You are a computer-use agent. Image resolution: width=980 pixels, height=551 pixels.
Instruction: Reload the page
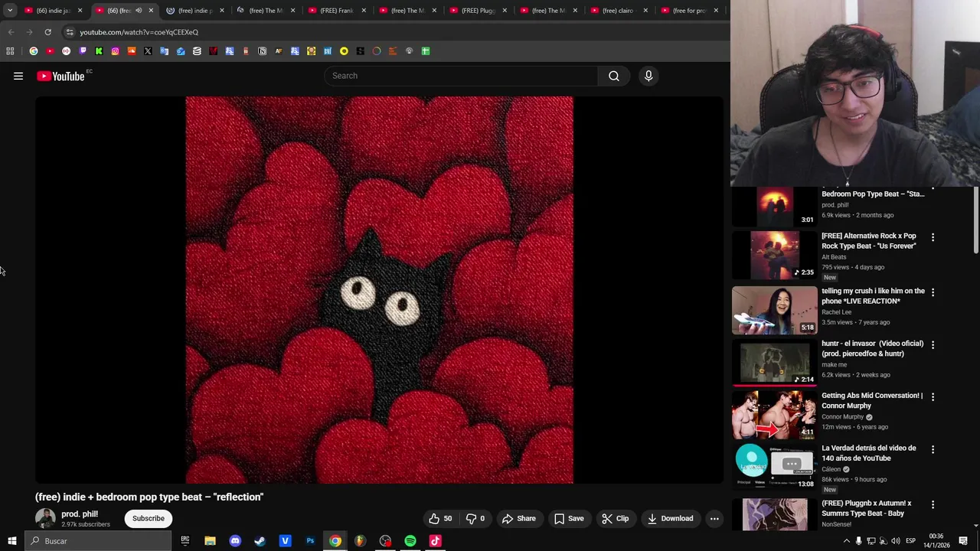coord(47,32)
